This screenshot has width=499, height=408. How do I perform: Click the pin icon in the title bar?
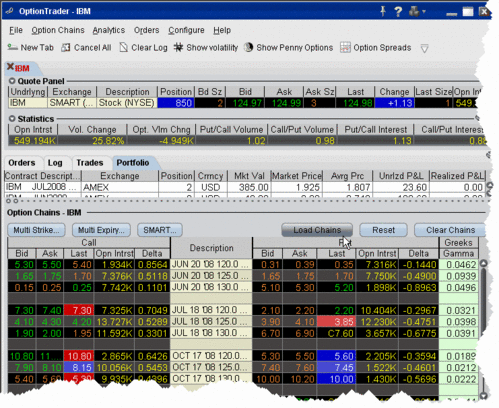tap(383, 11)
